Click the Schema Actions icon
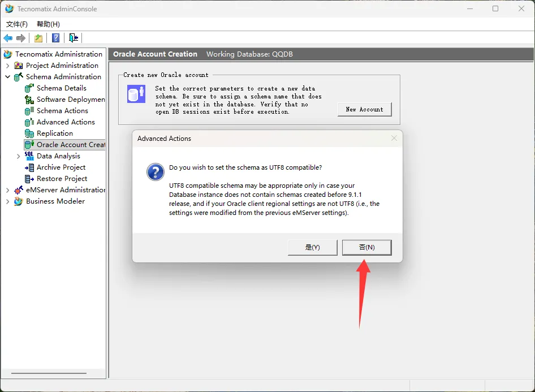The image size is (535, 392). [x=29, y=111]
